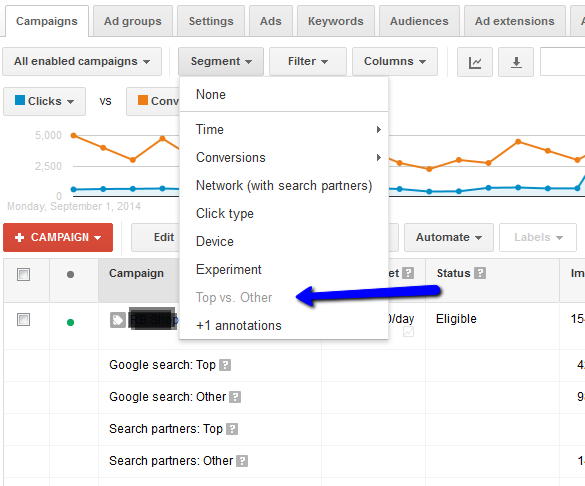
Task: Click the small budget chart icon under /day
Action: pos(409,332)
